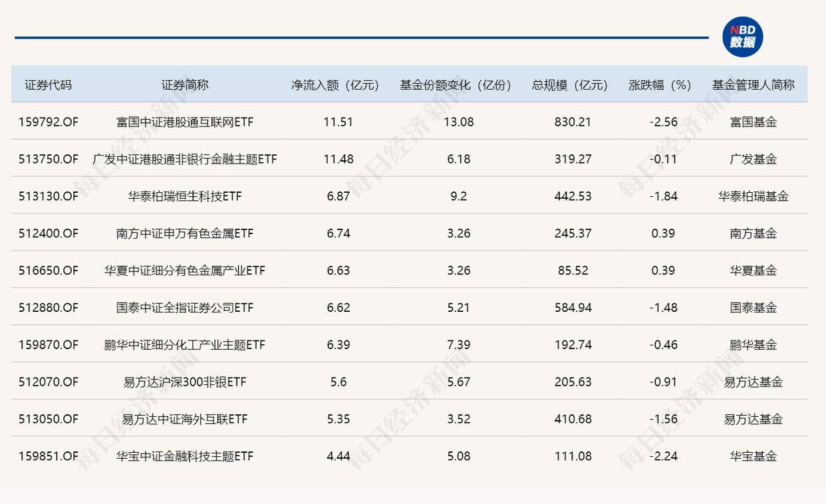Click the fund code 513750.OF
This screenshot has height=504, width=826.
click(48, 160)
